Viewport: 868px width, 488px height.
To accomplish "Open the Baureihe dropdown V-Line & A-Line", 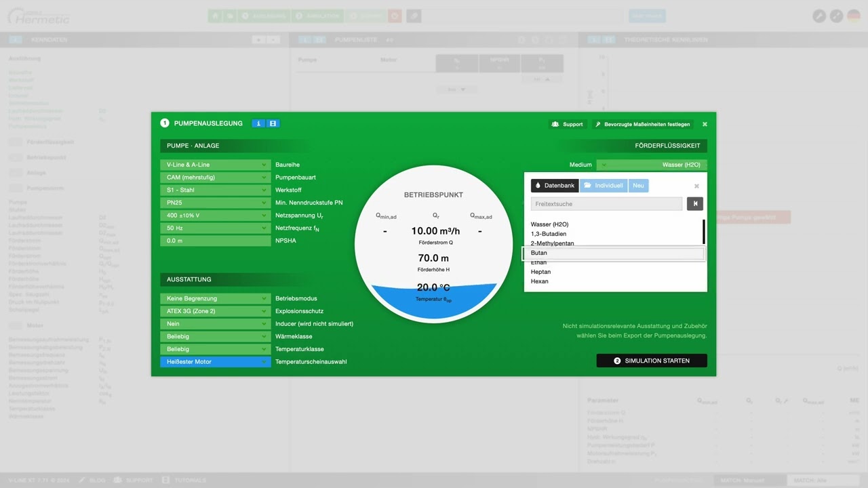I will tap(216, 165).
